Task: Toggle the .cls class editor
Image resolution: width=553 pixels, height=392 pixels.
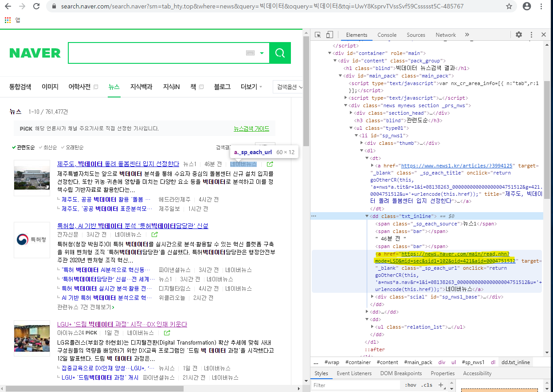Action: coord(426,385)
